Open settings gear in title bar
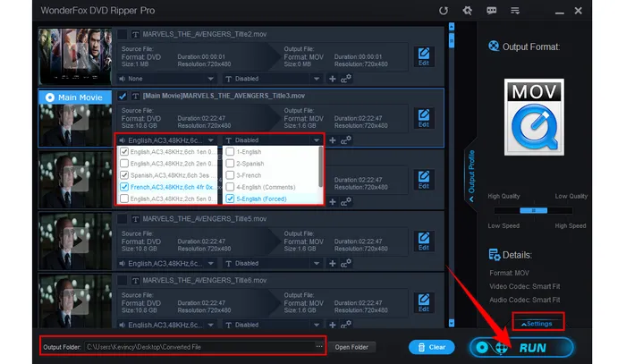The height and width of the screenshot is (364, 626). [x=467, y=11]
